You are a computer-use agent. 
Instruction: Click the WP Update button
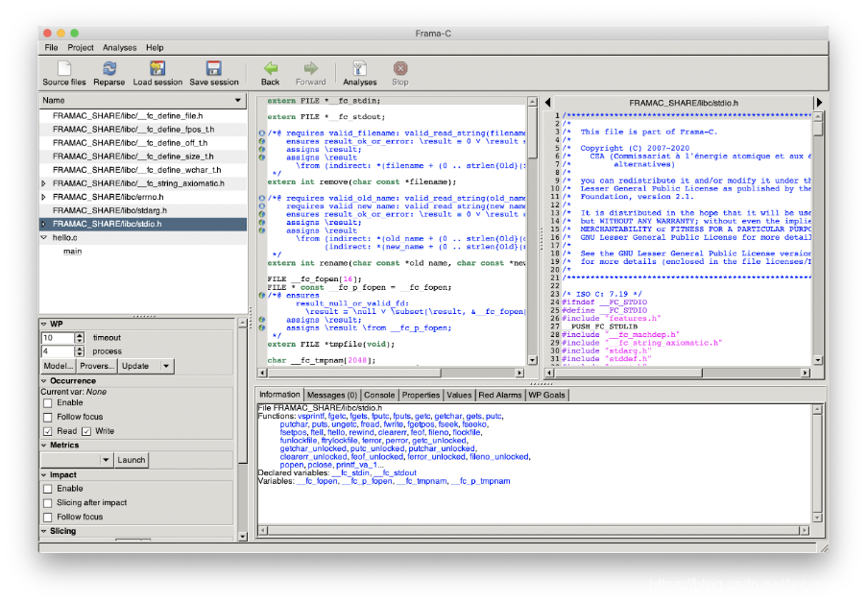(135, 366)
